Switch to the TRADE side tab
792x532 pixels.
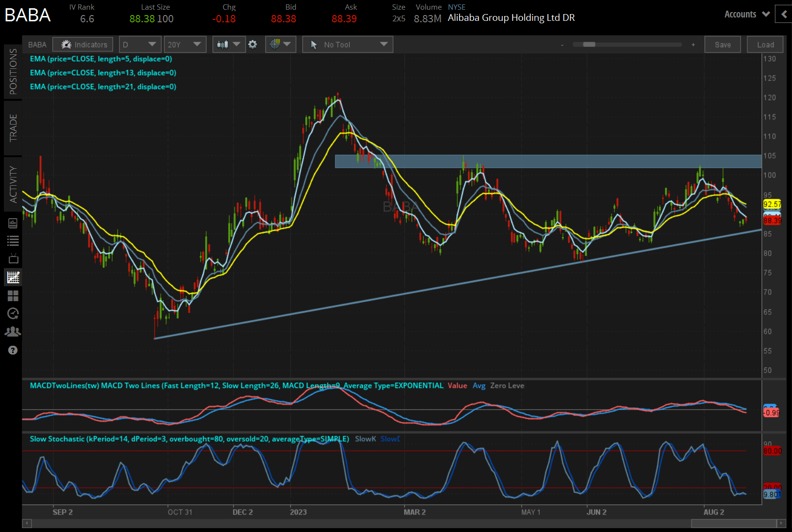pos(13,128)
